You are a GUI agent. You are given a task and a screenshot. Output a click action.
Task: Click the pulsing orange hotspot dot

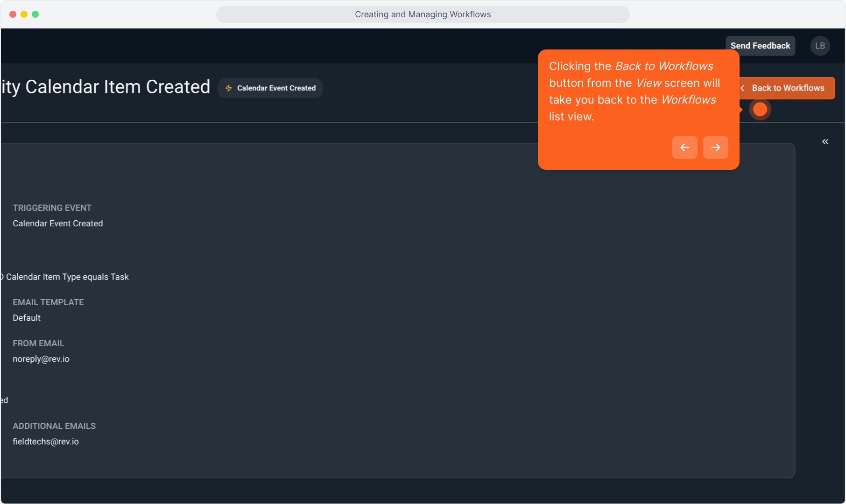pos(760,110)
